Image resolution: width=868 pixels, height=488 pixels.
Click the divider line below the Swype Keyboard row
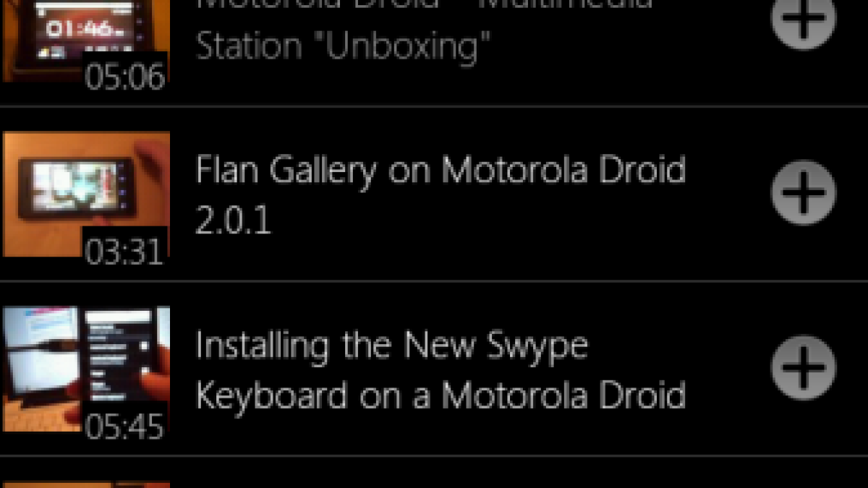point(434,456)
